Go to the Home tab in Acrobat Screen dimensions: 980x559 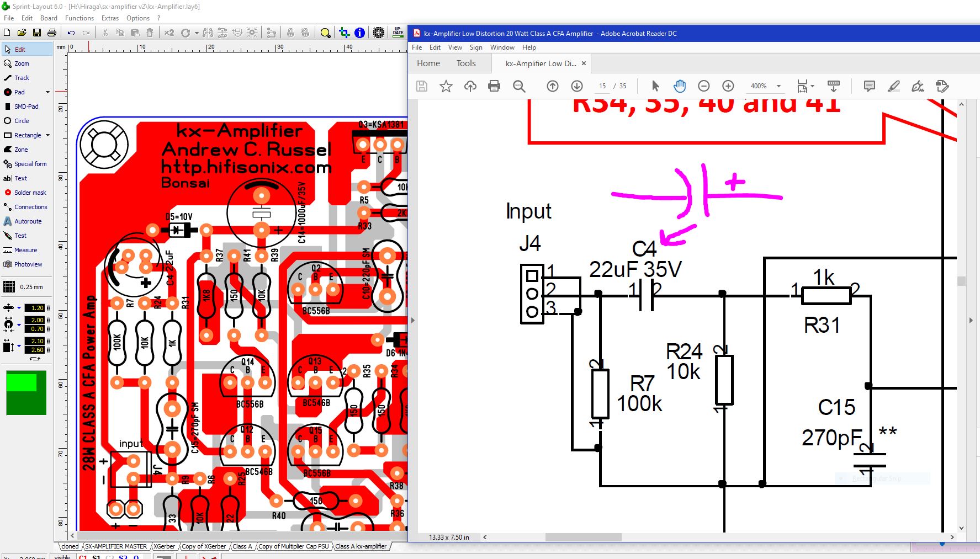(x=428, y=63)
